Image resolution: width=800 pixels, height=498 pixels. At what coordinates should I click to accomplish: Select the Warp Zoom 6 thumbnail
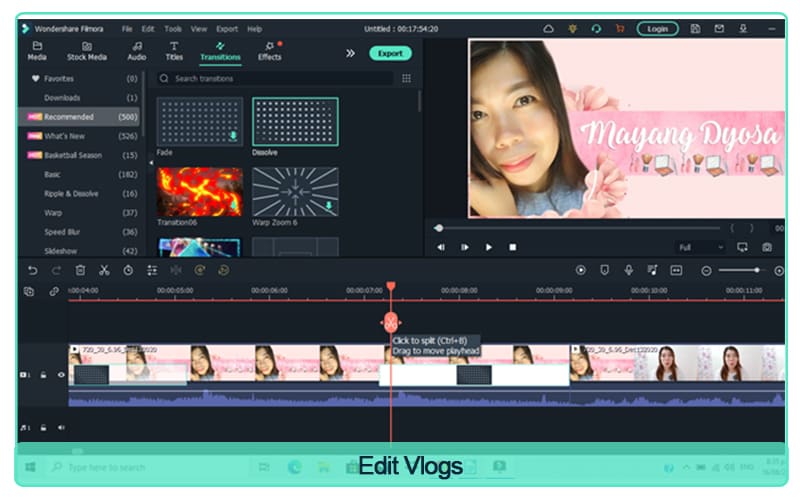tap(295, 192)
